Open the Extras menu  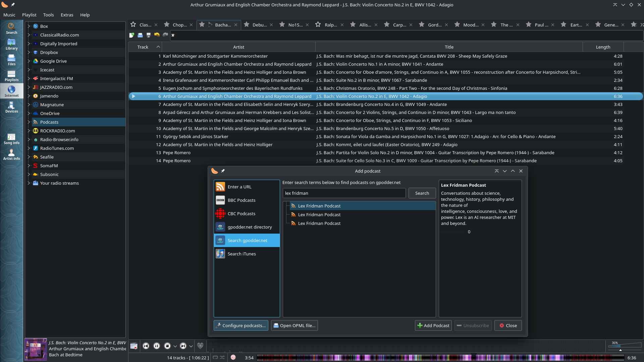(67, 15)
